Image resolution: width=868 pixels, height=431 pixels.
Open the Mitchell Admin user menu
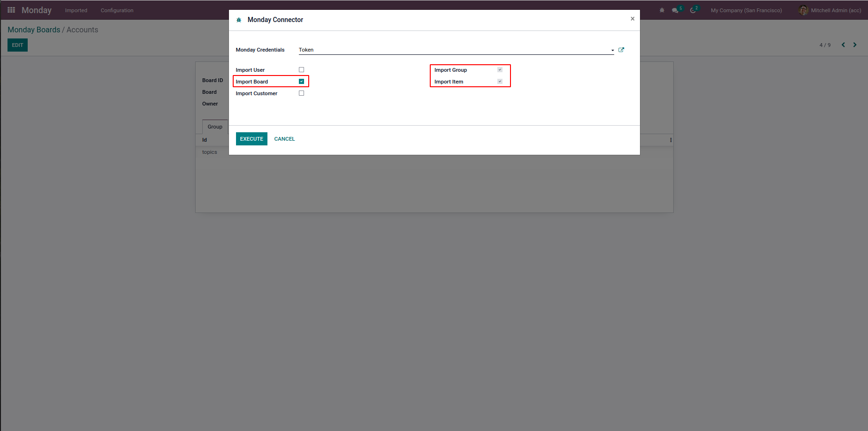click(x=830, y=10)
